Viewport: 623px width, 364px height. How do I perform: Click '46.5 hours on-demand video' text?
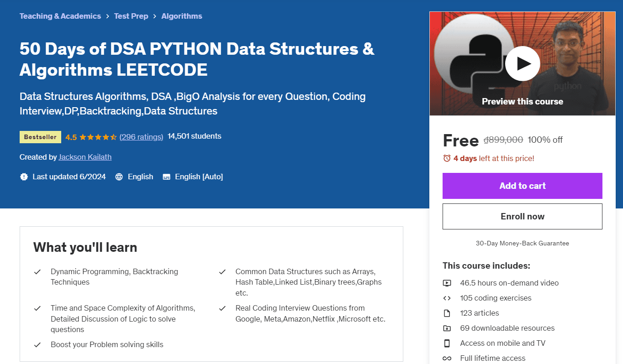(x=509, y=283)
